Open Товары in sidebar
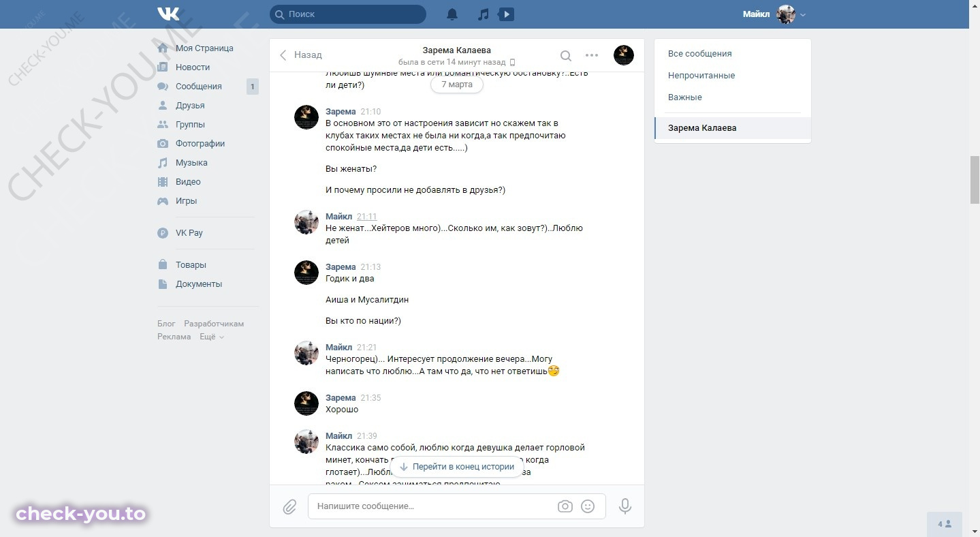This screenshot has width=980, height=537. pyautogui.click(x=191, y=265)
